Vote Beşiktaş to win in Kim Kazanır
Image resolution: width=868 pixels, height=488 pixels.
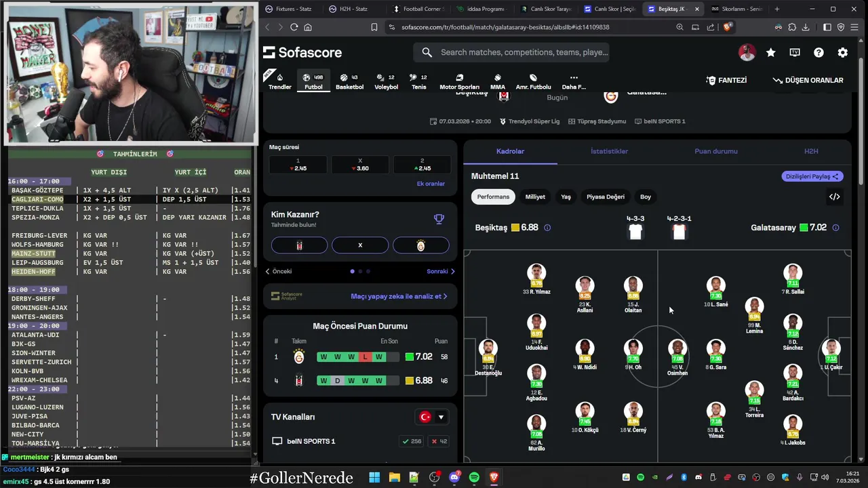(299, 245)
